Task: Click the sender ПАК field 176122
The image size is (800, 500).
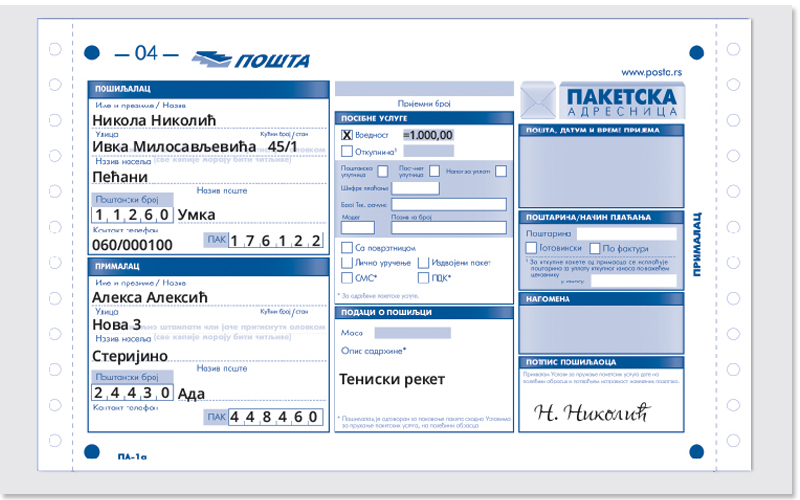Action: pos(276,240)
